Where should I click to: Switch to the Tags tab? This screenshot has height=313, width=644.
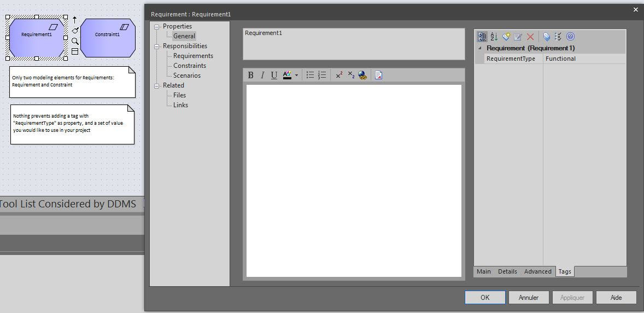click(x=565, y=271)
